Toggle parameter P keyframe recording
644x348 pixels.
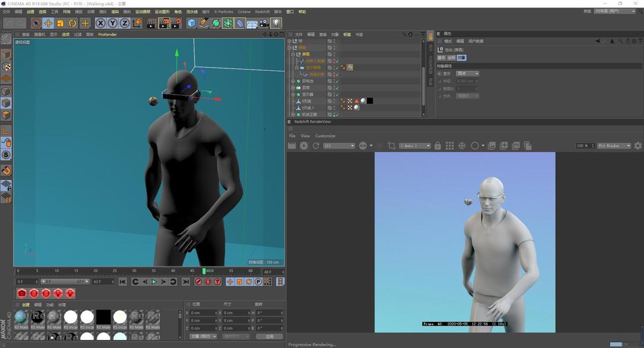pos(258,281)
